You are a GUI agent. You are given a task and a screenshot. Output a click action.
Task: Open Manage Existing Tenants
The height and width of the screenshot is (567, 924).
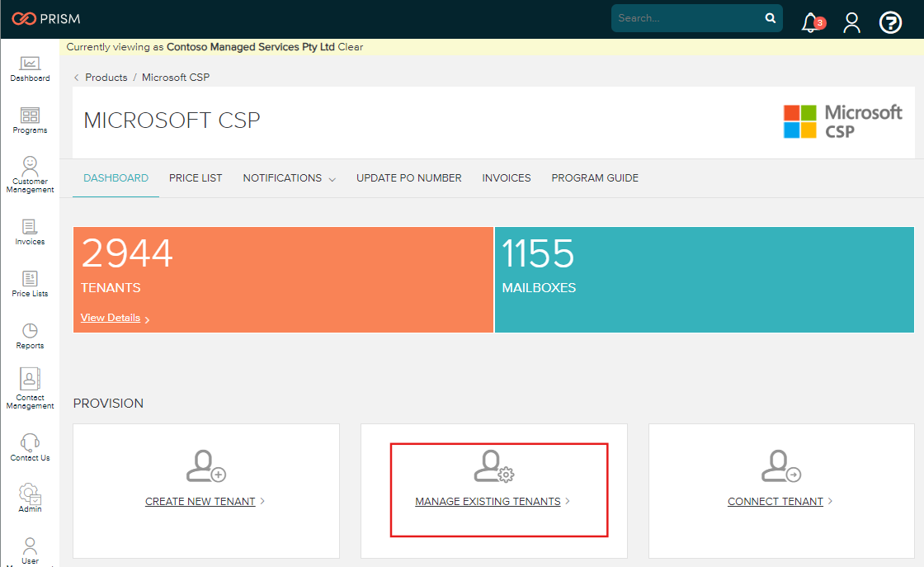coord(488,501)
